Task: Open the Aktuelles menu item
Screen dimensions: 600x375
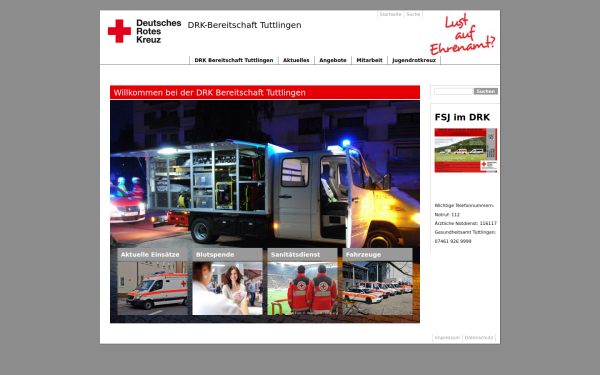Action: [x=296, y=60]
